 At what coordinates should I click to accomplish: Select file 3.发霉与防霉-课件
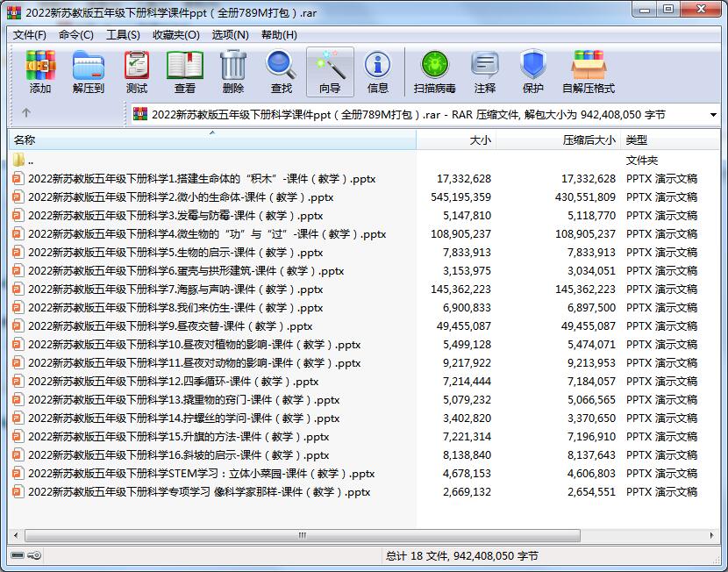pyautogui.click(x=175, y=216)
